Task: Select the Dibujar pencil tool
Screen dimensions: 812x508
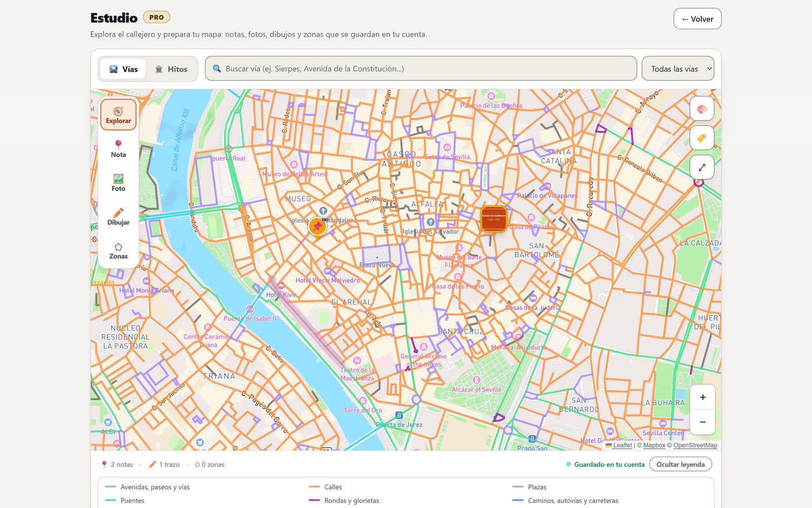Action: tap(118, 217)
